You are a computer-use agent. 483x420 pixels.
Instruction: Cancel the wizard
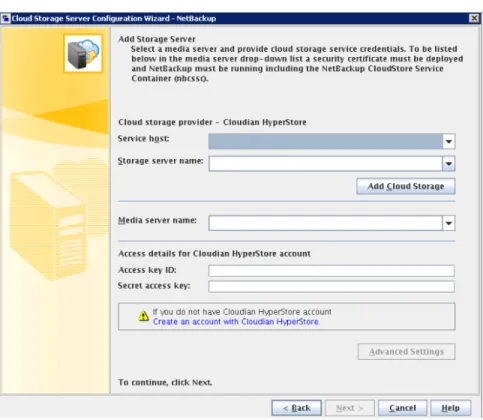pos(402,408)
